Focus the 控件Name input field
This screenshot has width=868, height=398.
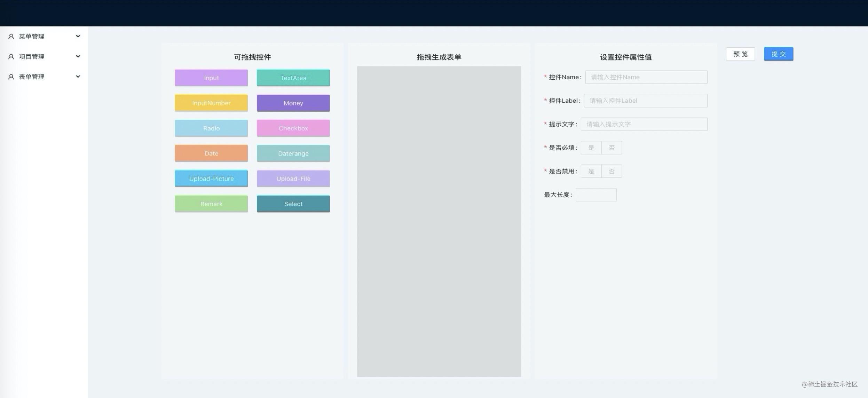pos(646,77)
